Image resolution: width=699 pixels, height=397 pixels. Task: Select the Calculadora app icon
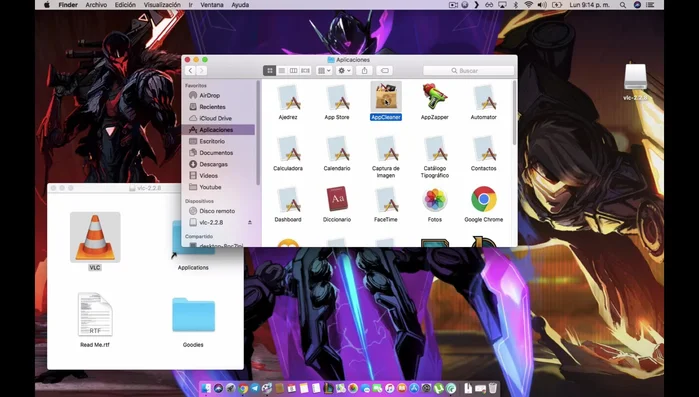tap(288, 148)
